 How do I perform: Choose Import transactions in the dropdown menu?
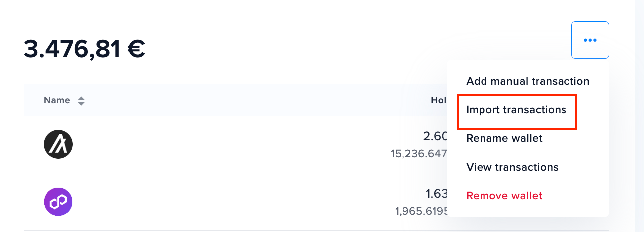516,110
